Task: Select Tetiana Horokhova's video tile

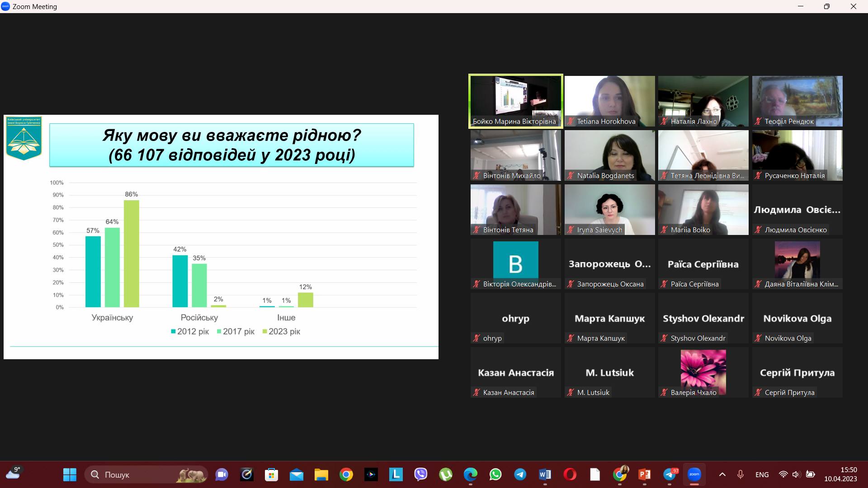Action: [x=609, y=101]
